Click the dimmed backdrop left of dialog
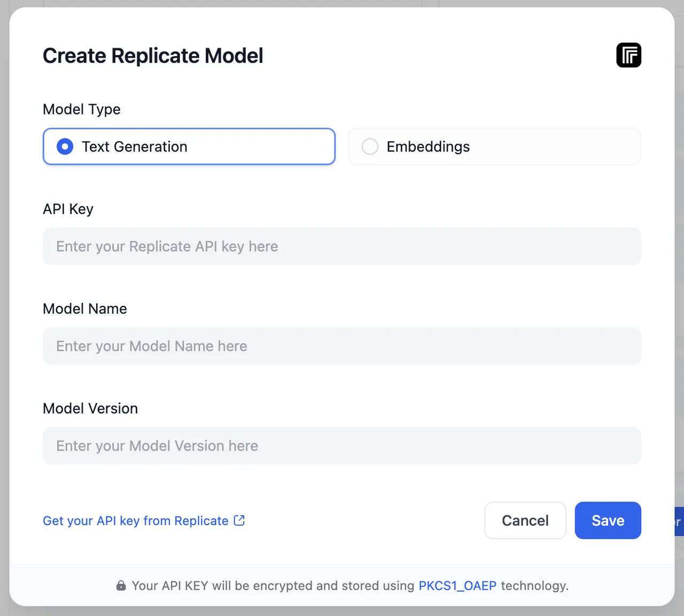 (x=4, y=321)
